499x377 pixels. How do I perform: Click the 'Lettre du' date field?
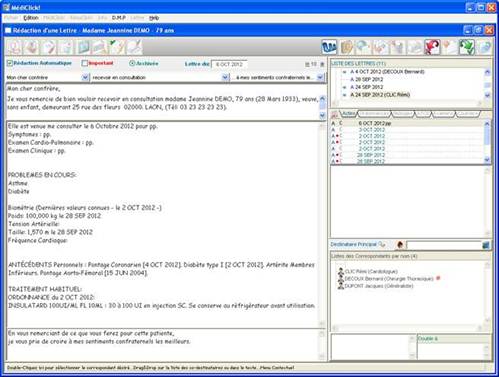click(229, 64)
